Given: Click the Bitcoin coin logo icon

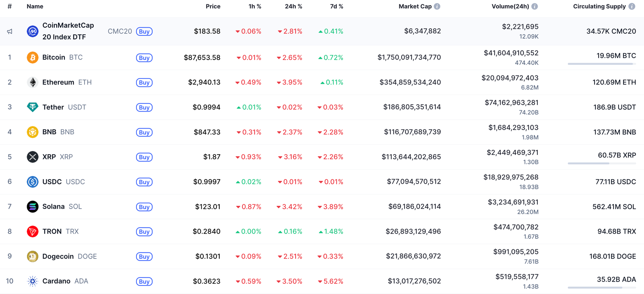Looking at the screenshot, I should tap(33, 58).
